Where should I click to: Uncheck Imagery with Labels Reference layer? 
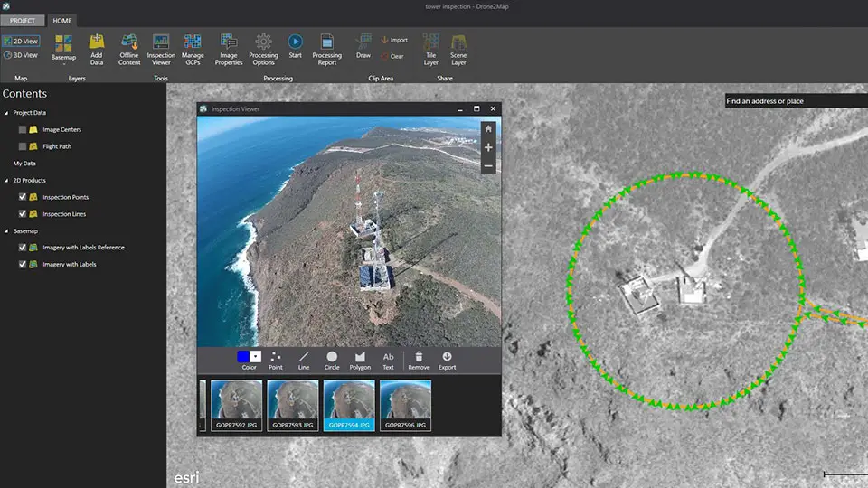pos(22,248)
